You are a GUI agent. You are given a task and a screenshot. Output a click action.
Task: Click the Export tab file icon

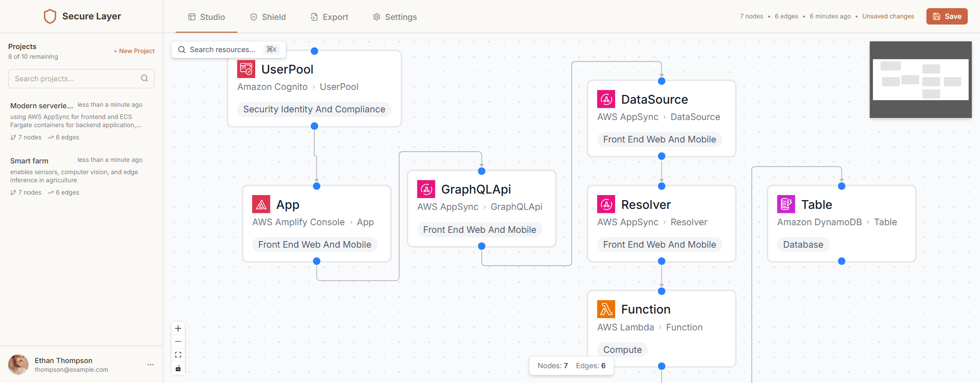coord(314,17)
